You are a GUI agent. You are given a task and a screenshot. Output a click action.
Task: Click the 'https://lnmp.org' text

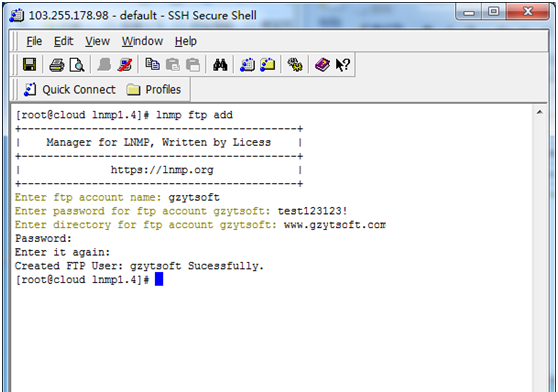click(x=162, y=170)
